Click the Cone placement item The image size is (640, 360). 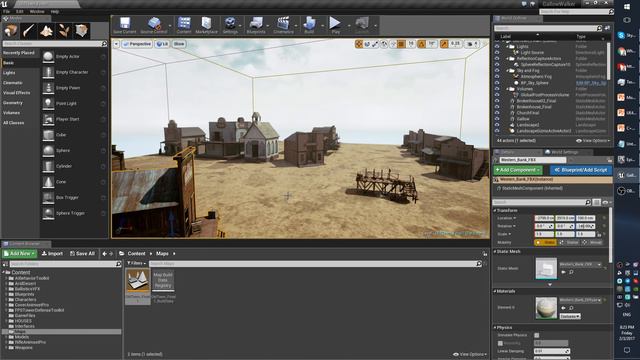[x=74, y=182]
